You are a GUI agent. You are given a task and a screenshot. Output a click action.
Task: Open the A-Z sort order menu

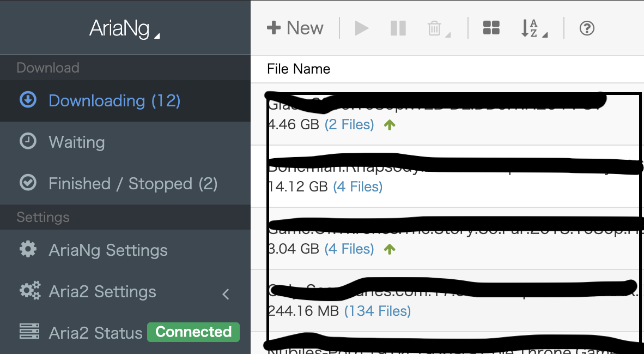(x=533, y=28)
